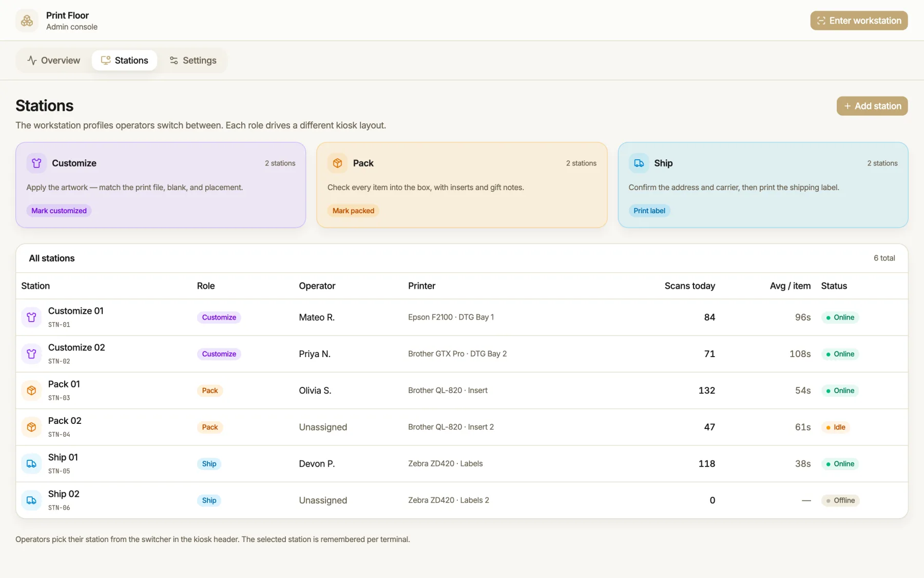Click the Online status of Ship 01
Screen dimensions: 924x578
840,464
